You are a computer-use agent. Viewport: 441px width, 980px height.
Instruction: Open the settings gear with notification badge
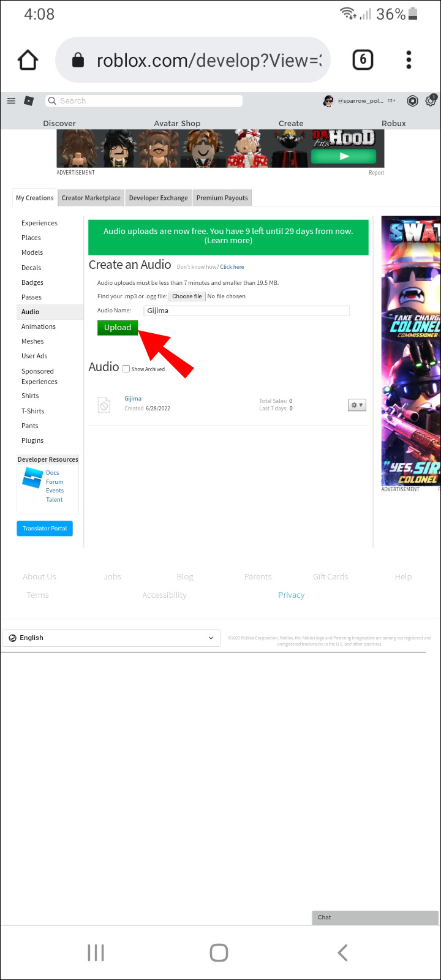[431, 101]
